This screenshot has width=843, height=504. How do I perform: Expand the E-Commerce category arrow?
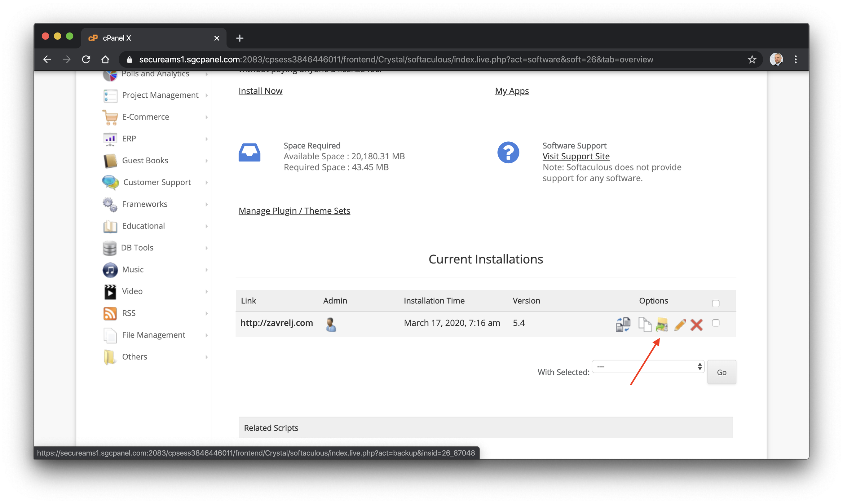pos(206,117)
